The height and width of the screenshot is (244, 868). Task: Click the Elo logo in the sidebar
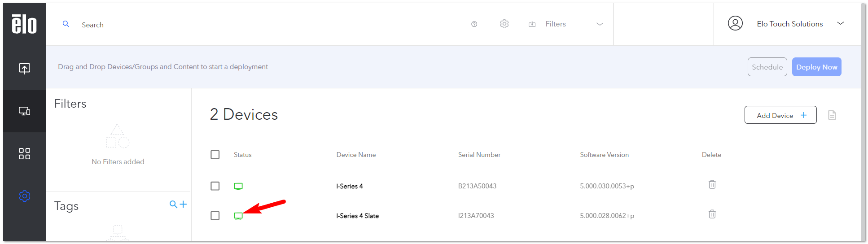click(24, 24)
